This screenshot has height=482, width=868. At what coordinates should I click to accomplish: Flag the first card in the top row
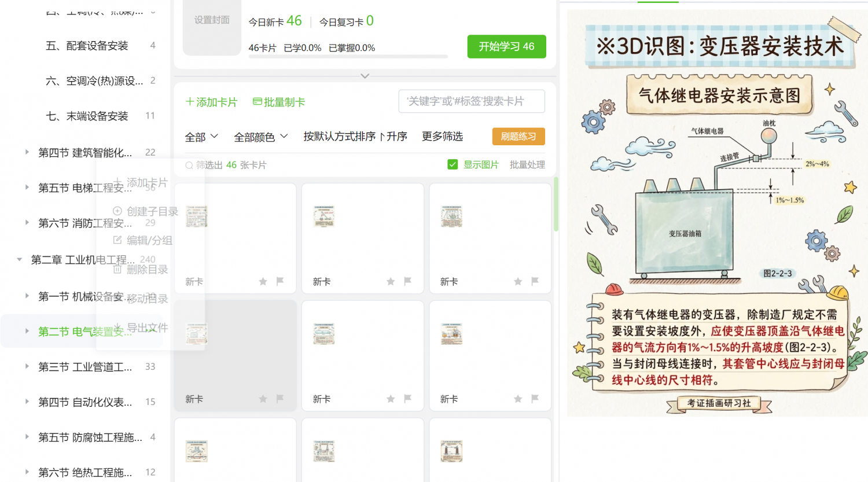[x=280, y=281]
